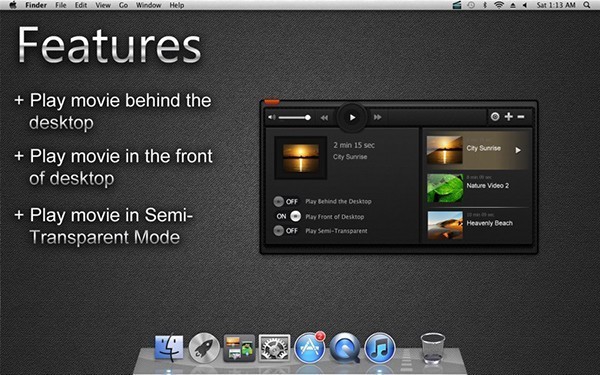Select Nature Video 2 in the playlist
This screenshot has width=600, height=375.
pos(477,188)
